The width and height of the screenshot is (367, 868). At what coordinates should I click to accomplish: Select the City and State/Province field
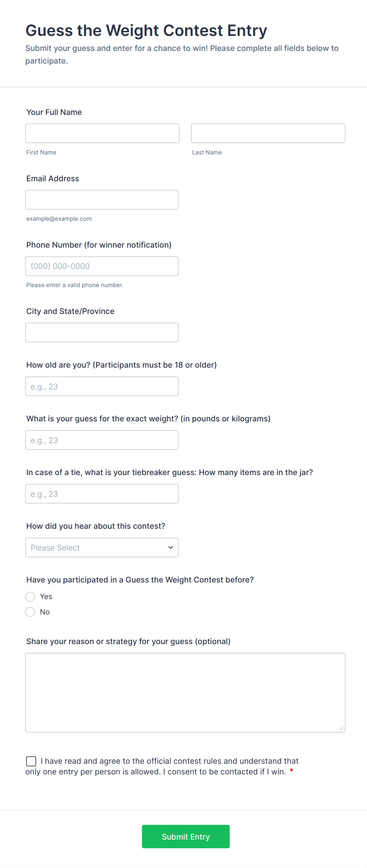(x=102, y=332)
